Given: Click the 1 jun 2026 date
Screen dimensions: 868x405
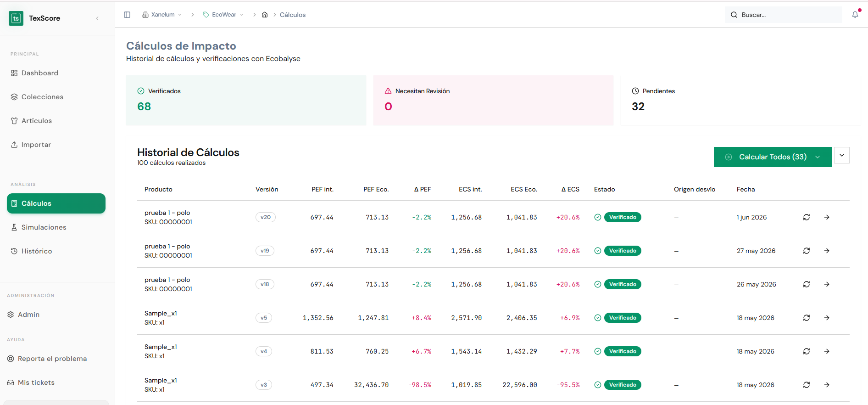Looking at the screenshot, I should (x=752, y=217).
